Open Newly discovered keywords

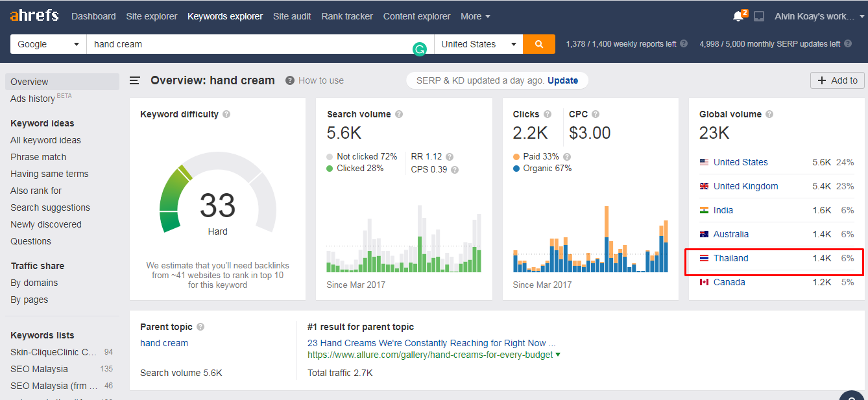(46, 224)
